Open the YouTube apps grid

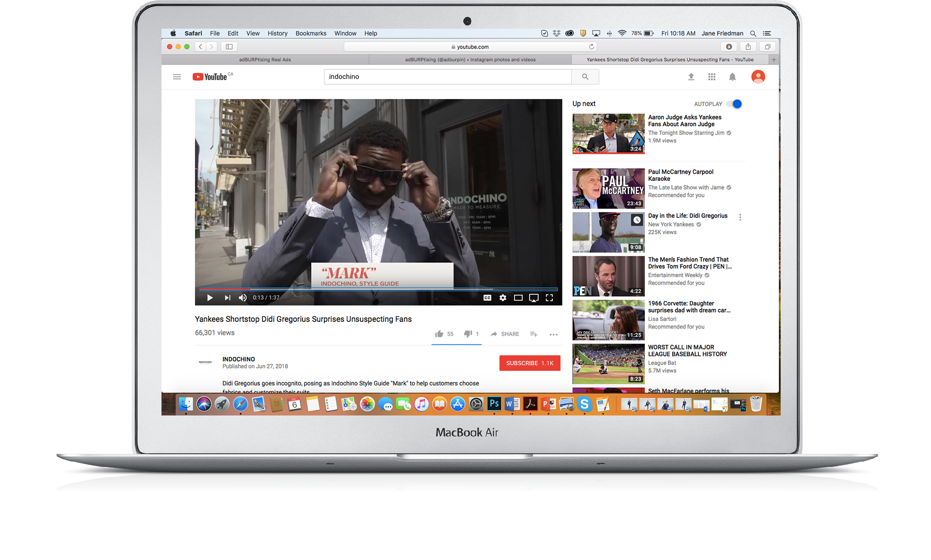pos(711,77)
